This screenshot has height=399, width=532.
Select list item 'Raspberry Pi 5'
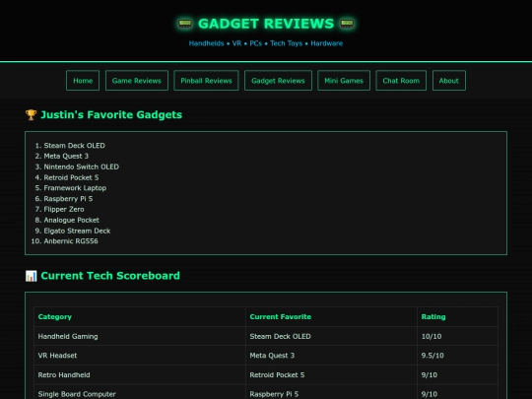(68, 199)
